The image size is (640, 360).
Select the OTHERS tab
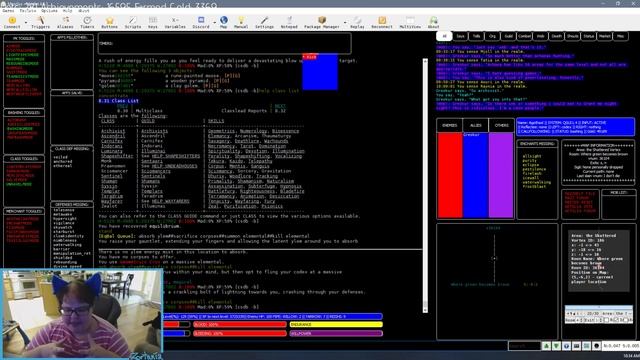tap(502, 125)
